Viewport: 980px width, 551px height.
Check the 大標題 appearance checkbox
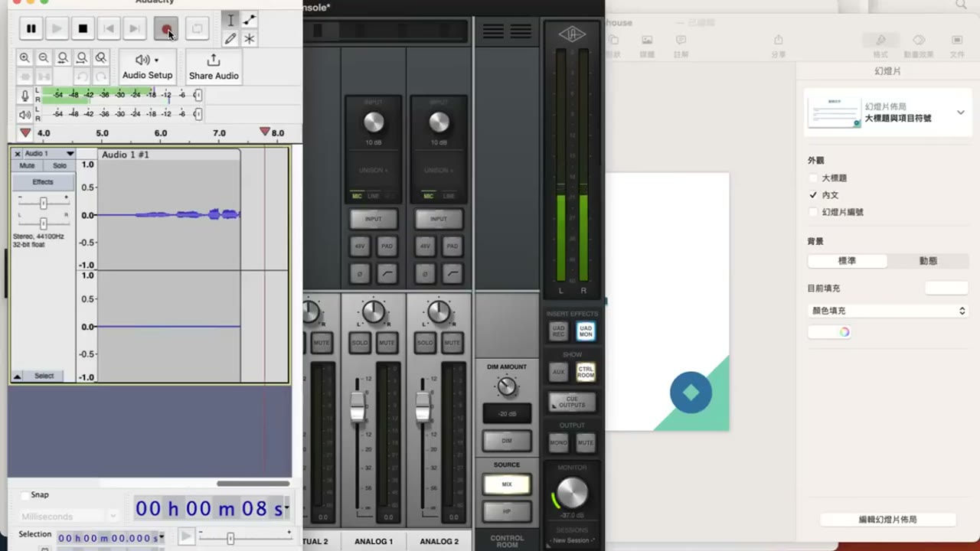tap(813, 178)
